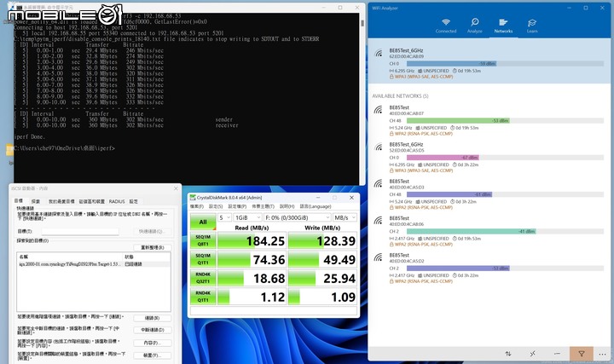Click the 重新整理(R) refresh button in iSCSI initiator
Screen dimensions: 614x364
tap(153, 247)
